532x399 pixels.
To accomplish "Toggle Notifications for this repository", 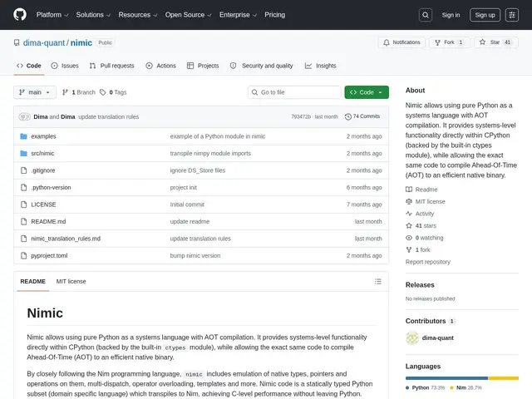I will pyautogui.click(x=401, y=42).
